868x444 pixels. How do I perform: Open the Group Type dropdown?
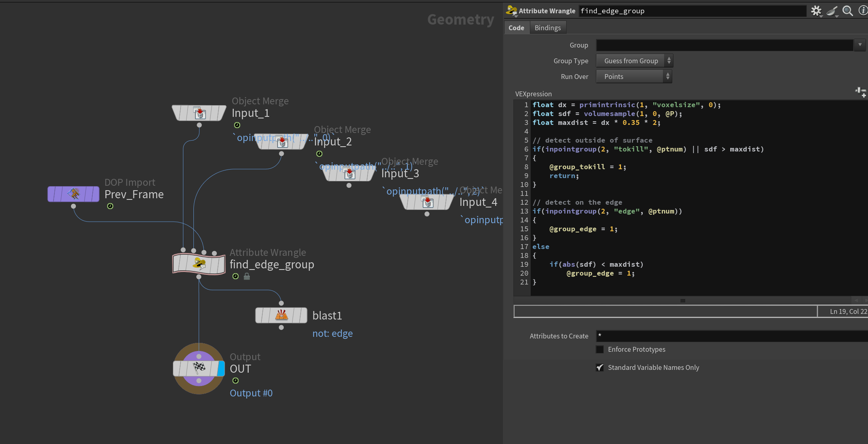(634, 61)
